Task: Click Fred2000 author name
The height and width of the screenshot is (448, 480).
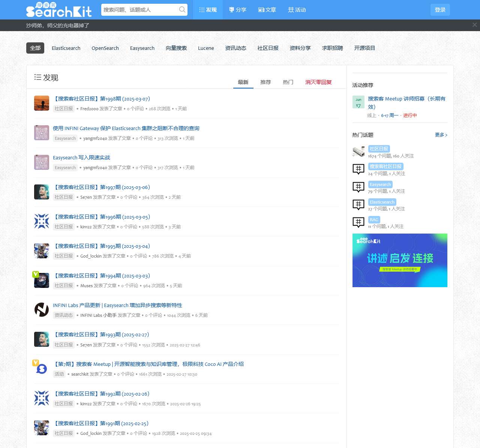Action: pos(89,109)
